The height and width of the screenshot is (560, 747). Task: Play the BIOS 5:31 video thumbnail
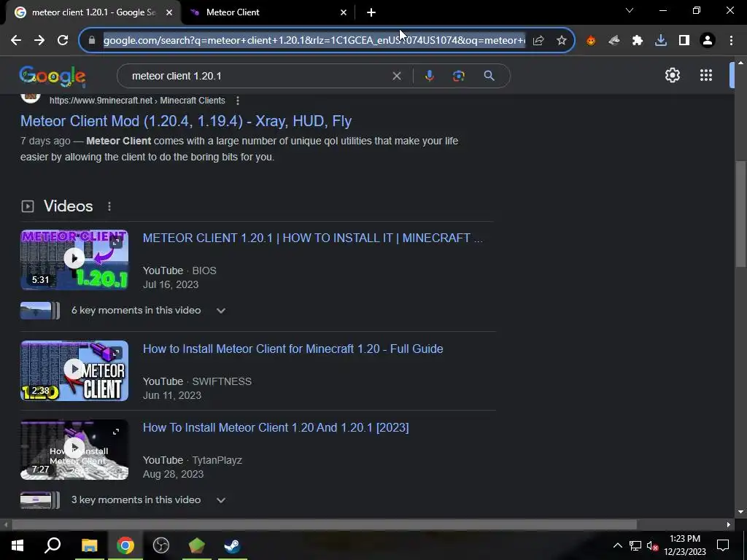click(74, 260)
